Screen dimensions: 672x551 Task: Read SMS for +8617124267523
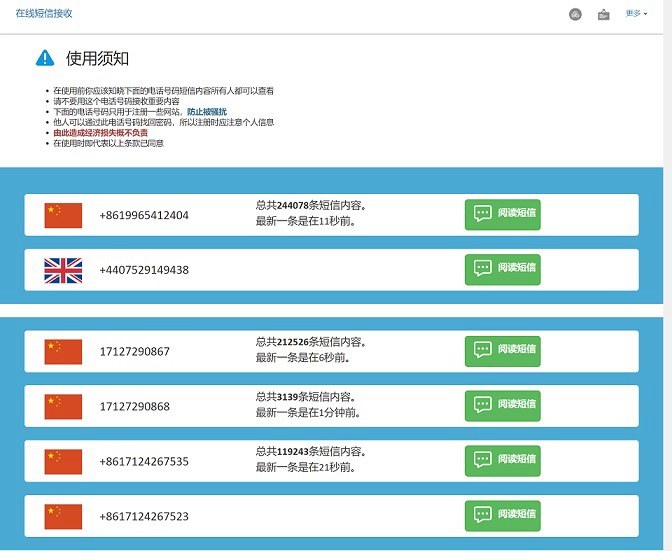click(503, 516)
